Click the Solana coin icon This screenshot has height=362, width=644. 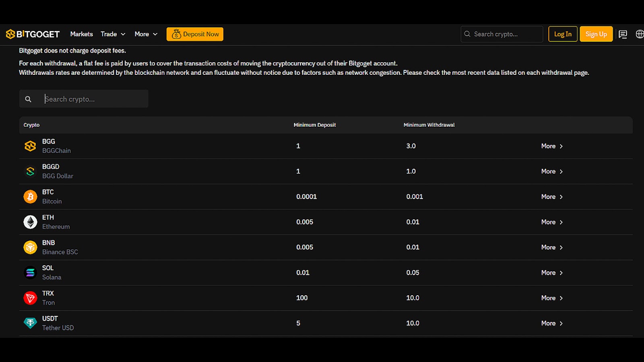point(30,273)
